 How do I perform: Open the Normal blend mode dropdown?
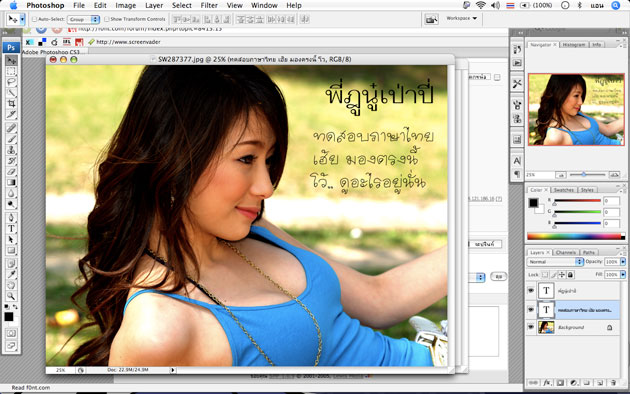tap(555, 261)
